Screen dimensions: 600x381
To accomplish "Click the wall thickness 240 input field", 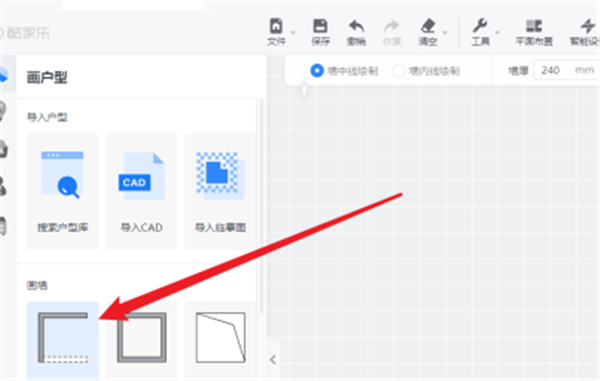I will tap(566, 70).
